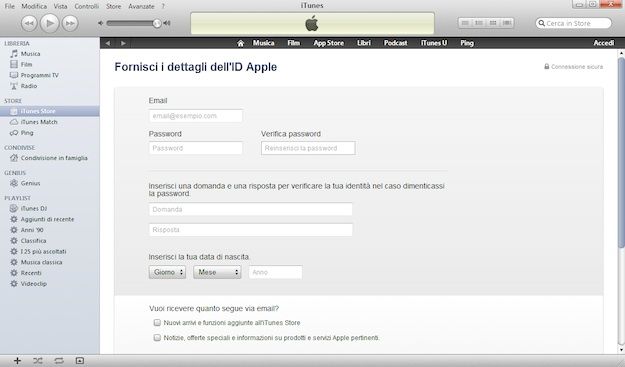Screen dimensions: 625x367
Task: Click the Play button
Action: click(x=50, y=23)
